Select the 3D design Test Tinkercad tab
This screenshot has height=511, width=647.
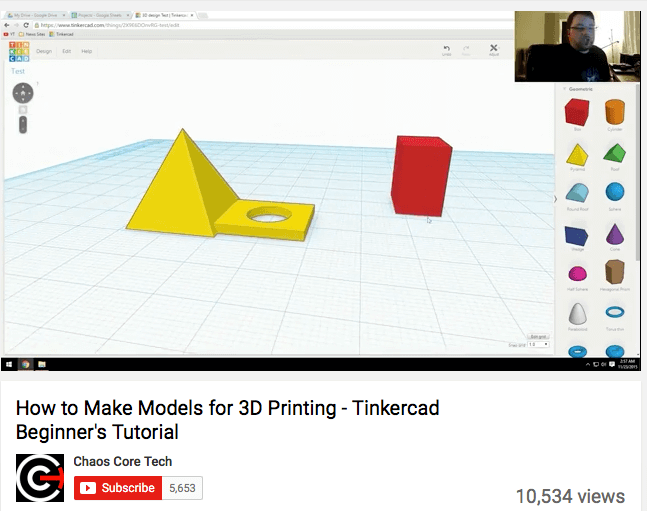click(x=164, y=15)
